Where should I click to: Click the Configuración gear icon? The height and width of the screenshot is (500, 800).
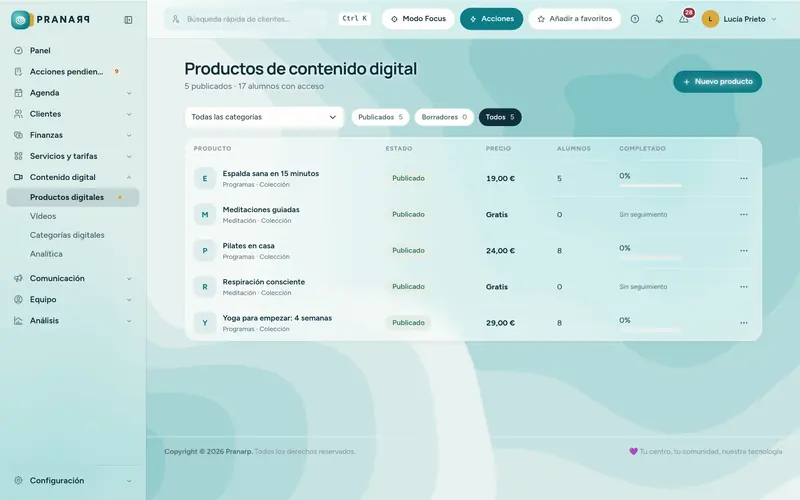point(18,480)
